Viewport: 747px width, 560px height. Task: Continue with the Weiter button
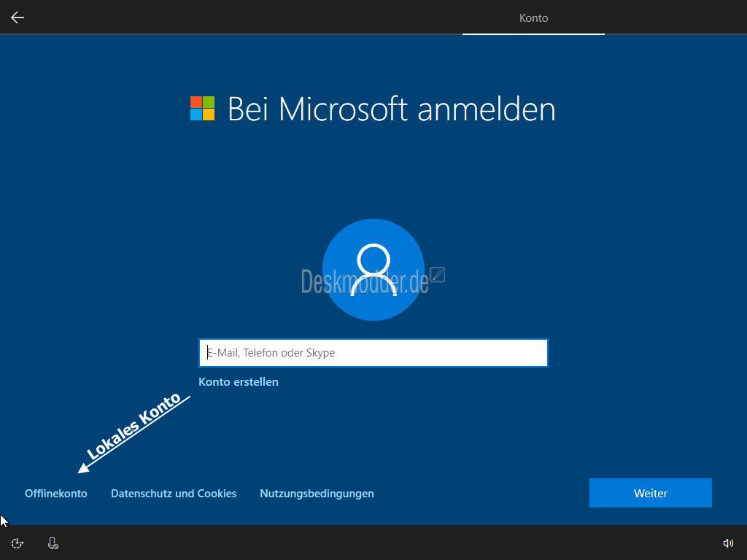[650, 493]
